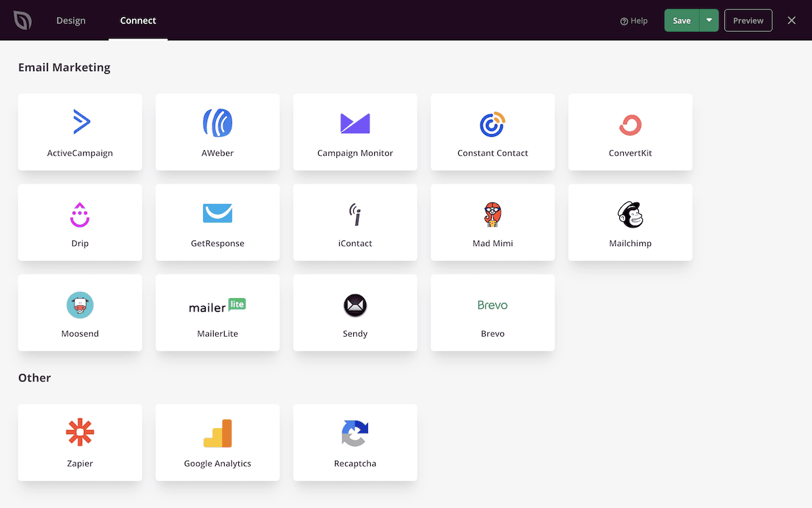The image size is (812, 508).
Task: Open the Help link
Action: 634,21
